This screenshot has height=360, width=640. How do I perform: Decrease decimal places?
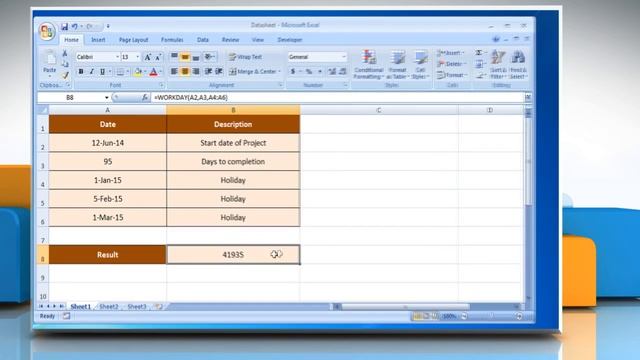point(343,72)
